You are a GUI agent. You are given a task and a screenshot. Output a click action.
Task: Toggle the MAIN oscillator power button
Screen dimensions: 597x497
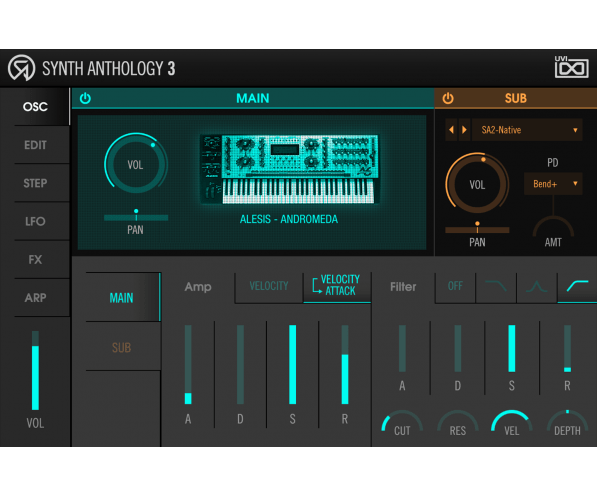[85, 98]
